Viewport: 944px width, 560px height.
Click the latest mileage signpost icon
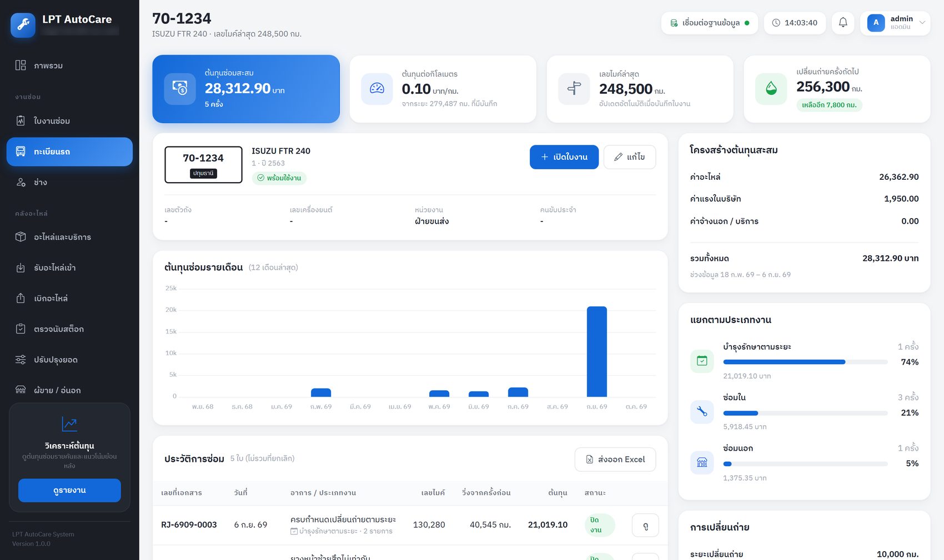coord(574,89)
